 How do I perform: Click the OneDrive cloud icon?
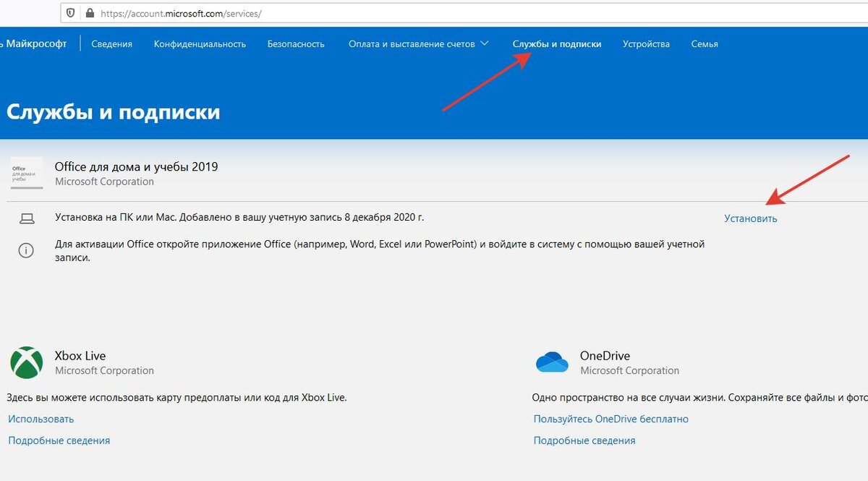pos(552,362)
